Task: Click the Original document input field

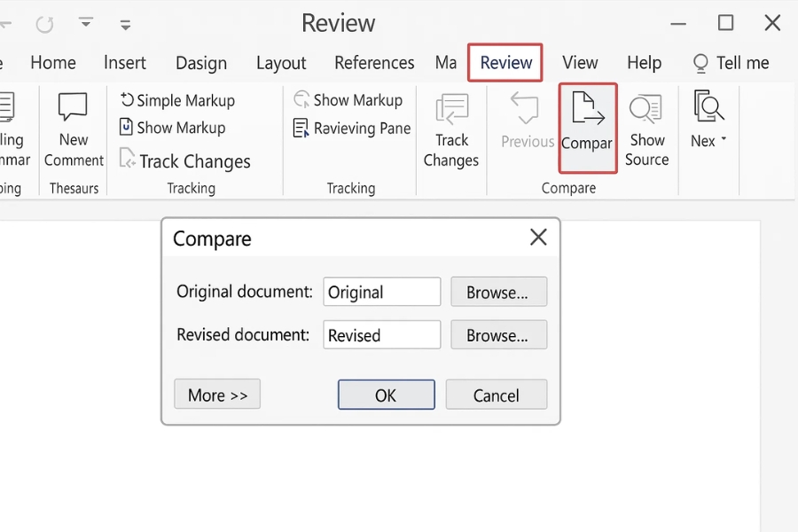Action: pyautogui.click(x=381, y=292)
